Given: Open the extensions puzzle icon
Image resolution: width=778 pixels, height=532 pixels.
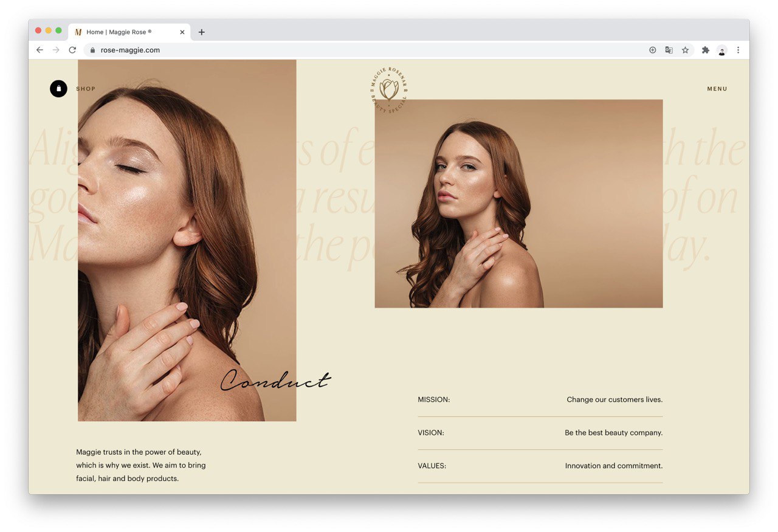Looking at the screenshot, I should click(706, 50).
